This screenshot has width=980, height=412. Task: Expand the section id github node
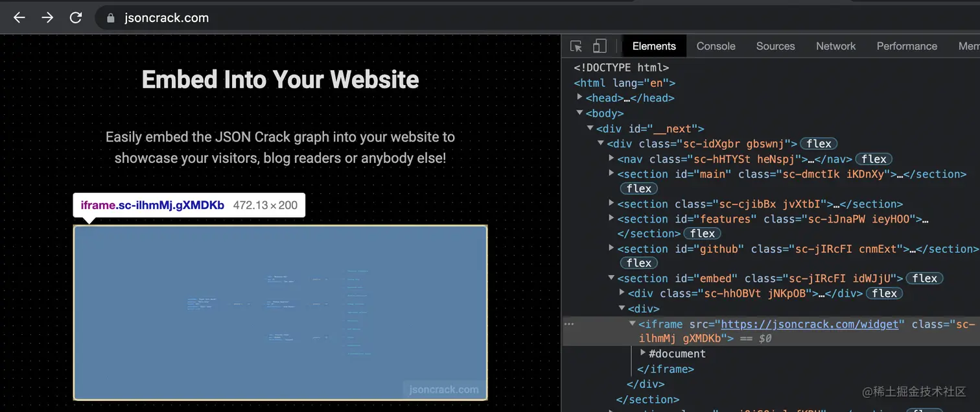[x=611, y=248]
